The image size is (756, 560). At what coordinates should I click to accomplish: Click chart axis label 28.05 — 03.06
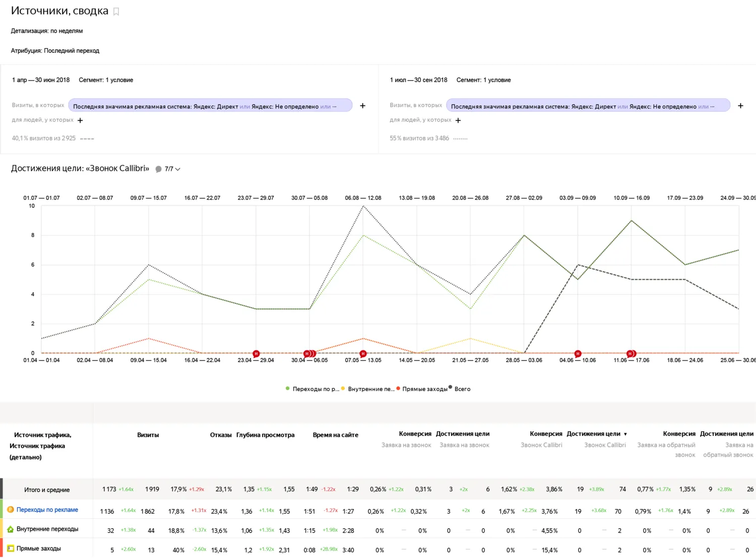point(524,360)
